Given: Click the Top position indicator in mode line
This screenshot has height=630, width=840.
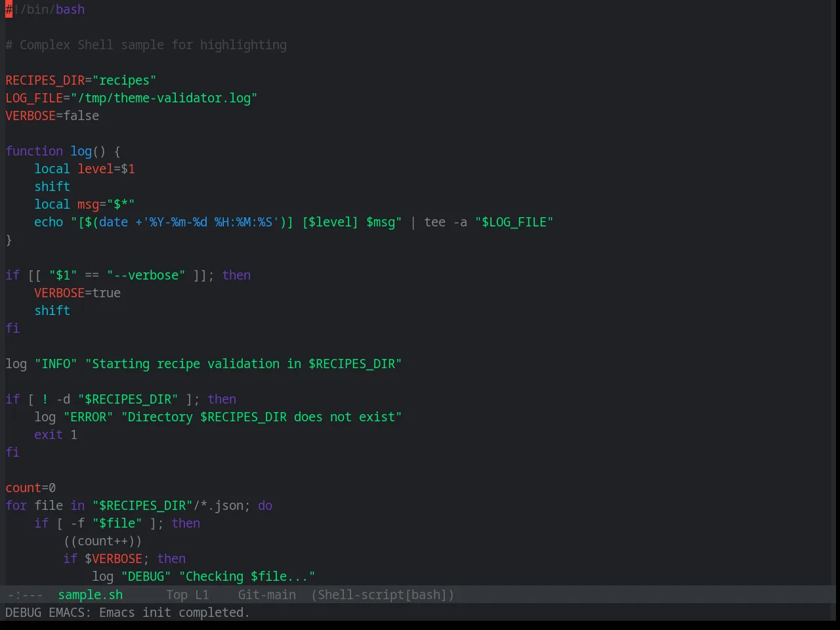Looking at the screenshot, I should point(177,595).
